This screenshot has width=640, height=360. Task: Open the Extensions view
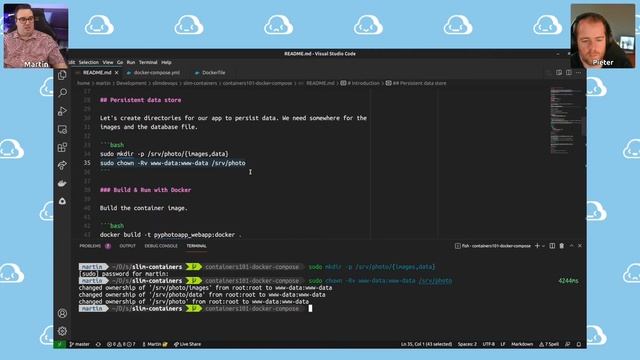62,147
